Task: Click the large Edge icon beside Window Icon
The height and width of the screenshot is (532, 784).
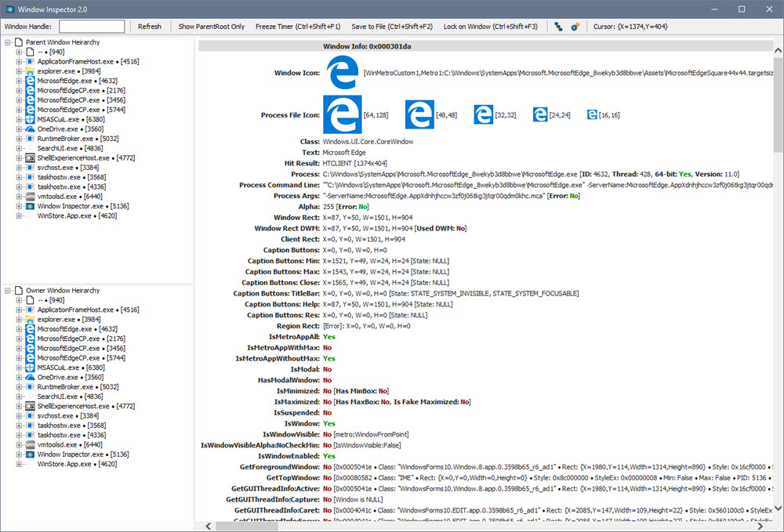Action: [x=342, y=72]
